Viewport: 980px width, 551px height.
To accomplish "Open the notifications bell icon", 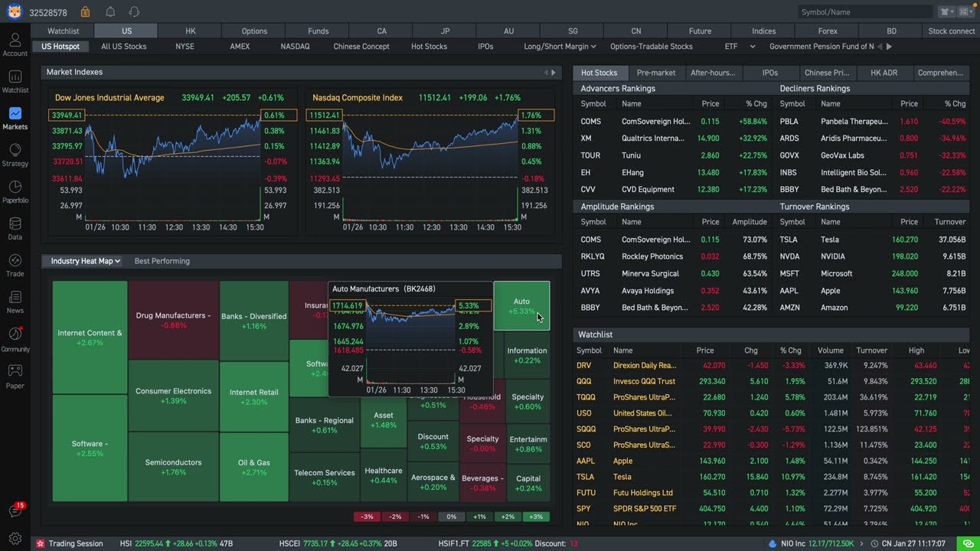I will (110, 12).
